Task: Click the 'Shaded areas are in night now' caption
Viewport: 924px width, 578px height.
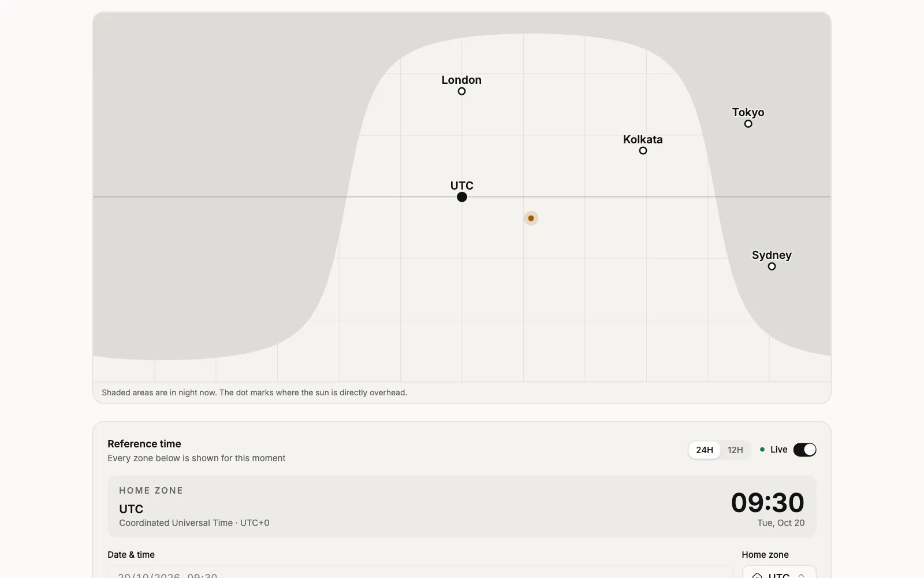Action: 254,392
